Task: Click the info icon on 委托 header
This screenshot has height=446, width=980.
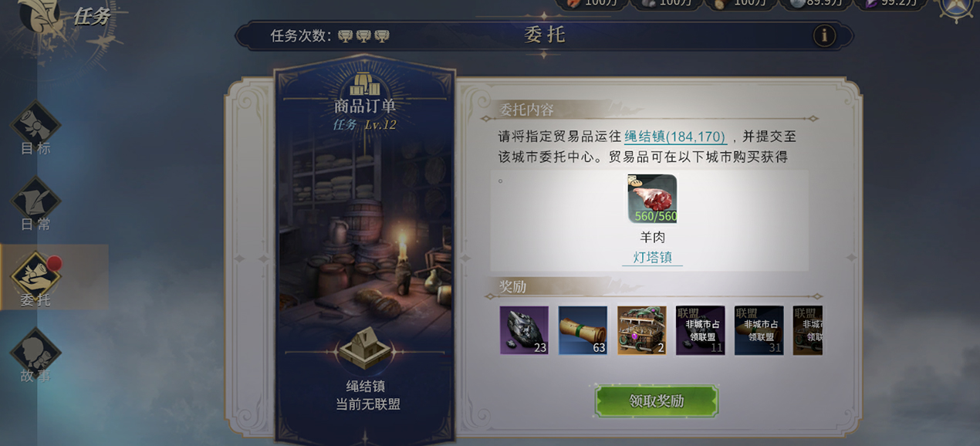Action: pyautogui.click(x=824, y=35)
